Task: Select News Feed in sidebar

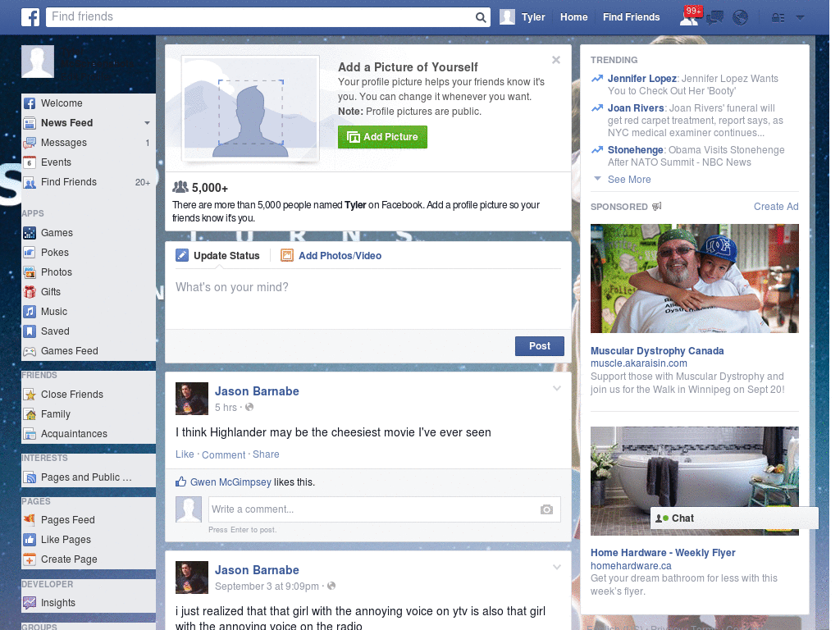Action: pyautogui.click(x=67, y=123)
